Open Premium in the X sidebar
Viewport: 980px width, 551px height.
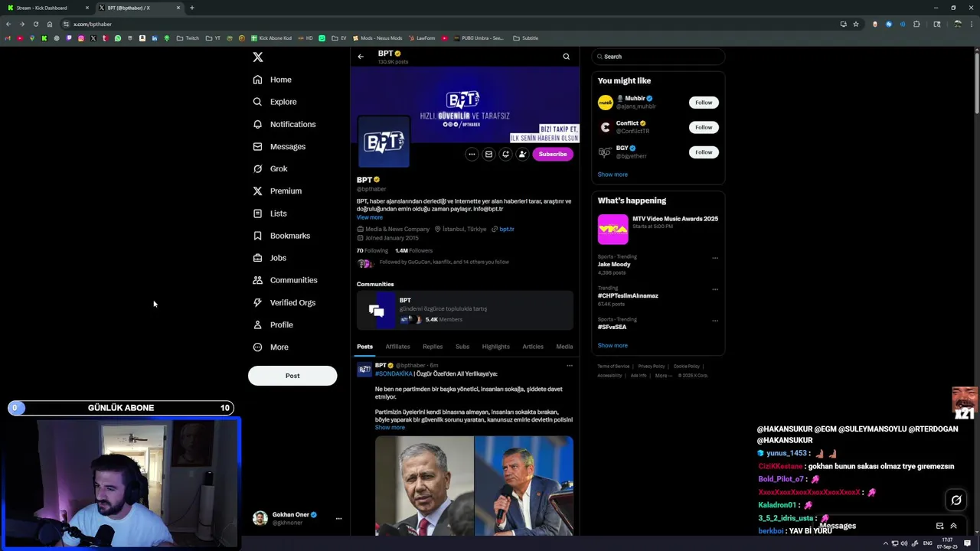tap(277, 191)
